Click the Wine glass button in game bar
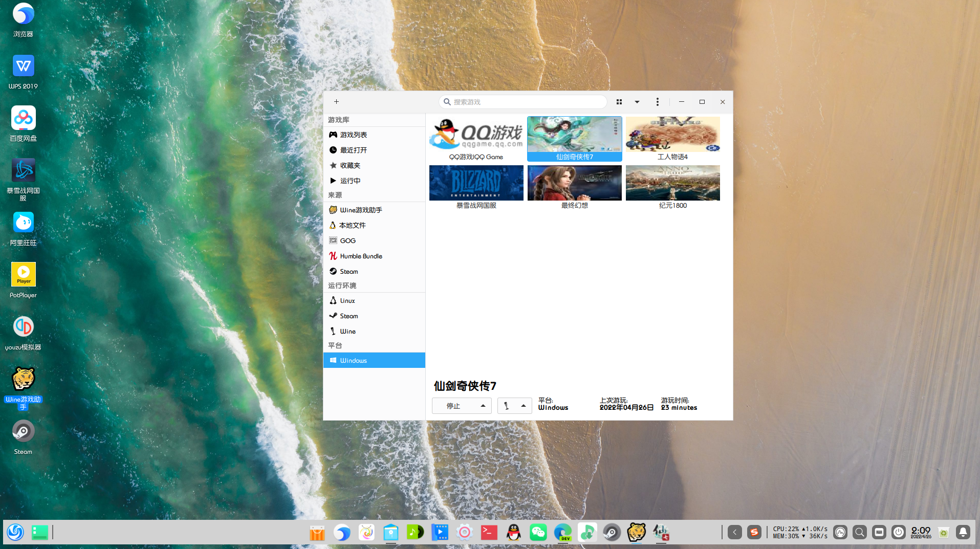This screenshot has width=980, height=549. pyautogui.click(x=507, y=406)
